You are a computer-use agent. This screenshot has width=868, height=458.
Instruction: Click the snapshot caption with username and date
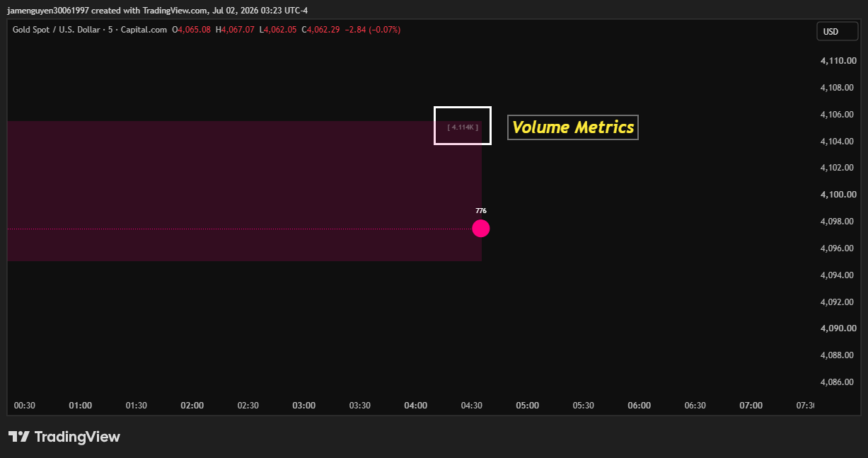(158, 10)
